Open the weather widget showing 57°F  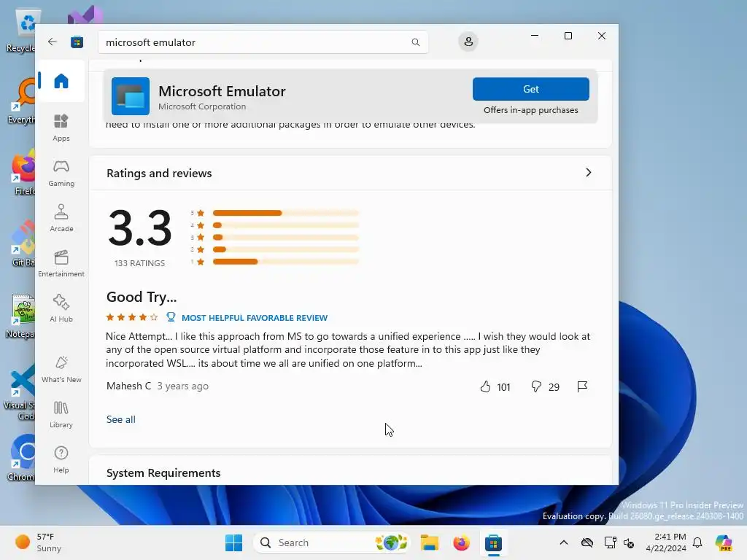click(38, 542)
